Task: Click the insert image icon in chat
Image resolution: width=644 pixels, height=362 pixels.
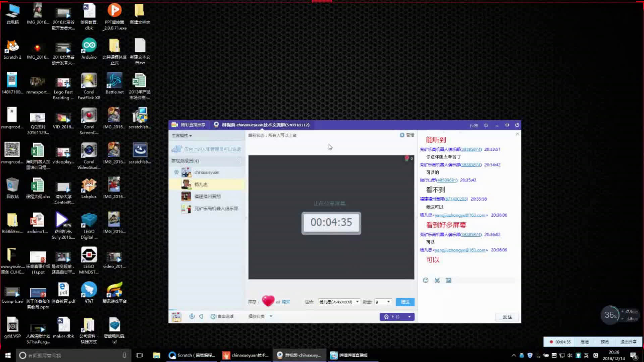Action: pyautogui.click(x=448, y=280)
